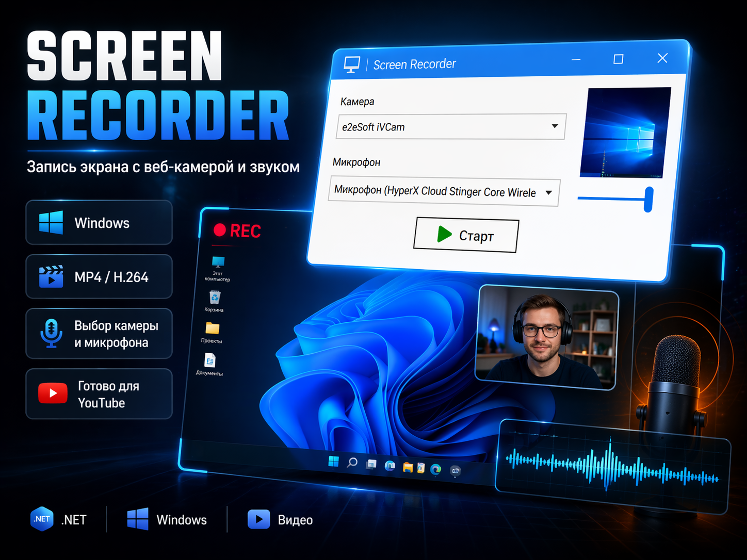Click the Старт button to begin recording

[x=466, y=236]
